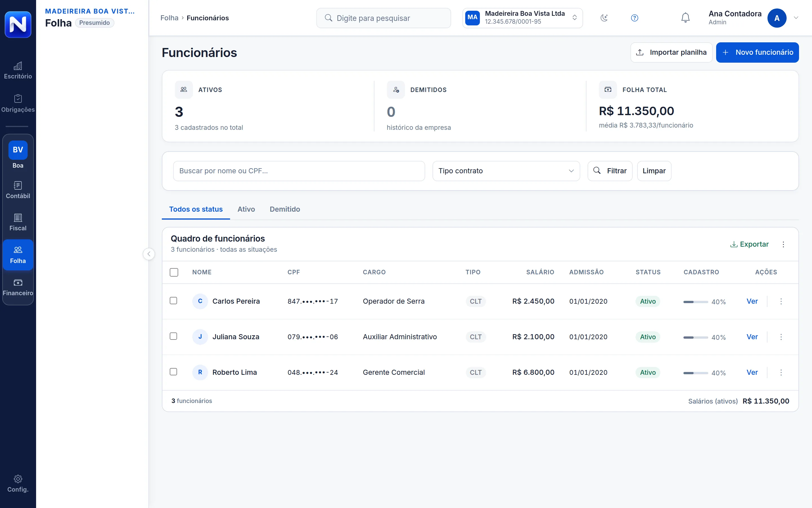Toggle dark mode moon icon

[x=604, y=18]
